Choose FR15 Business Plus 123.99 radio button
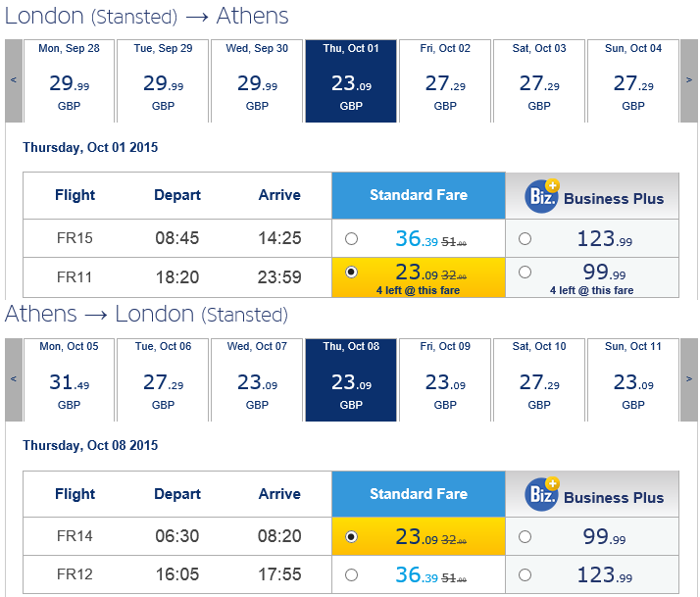 point(525,239)
